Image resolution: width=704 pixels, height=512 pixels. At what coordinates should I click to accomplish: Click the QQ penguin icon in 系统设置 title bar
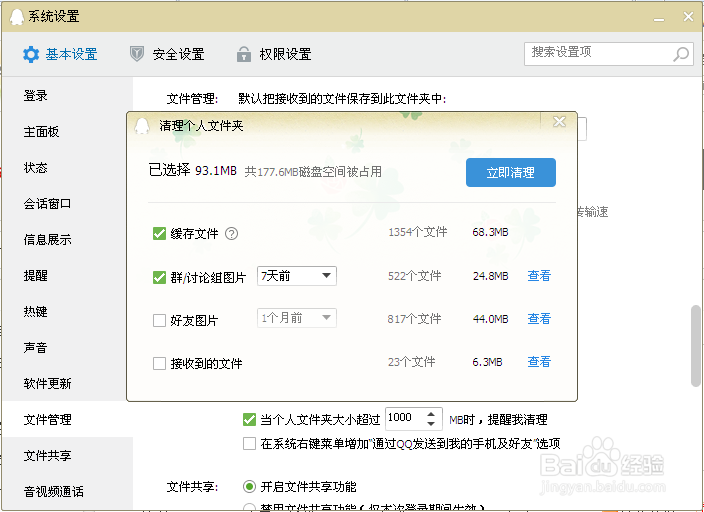coord(17,17)
